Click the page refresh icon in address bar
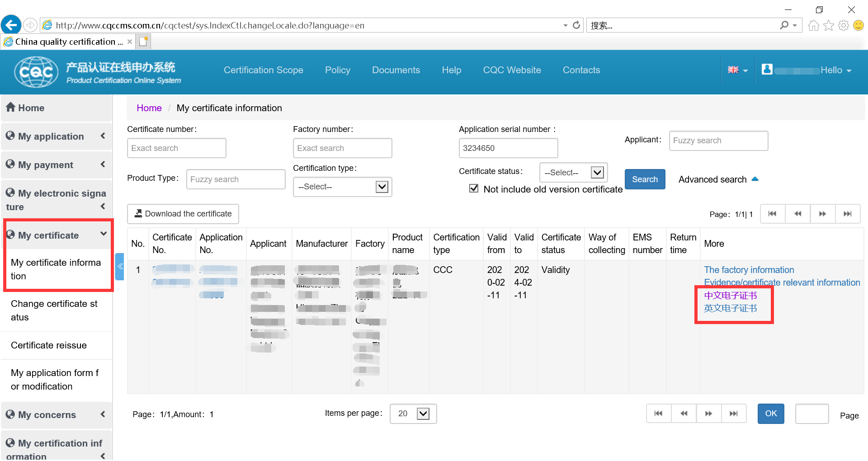Screen dimensions: 868x461 point(576,25)
